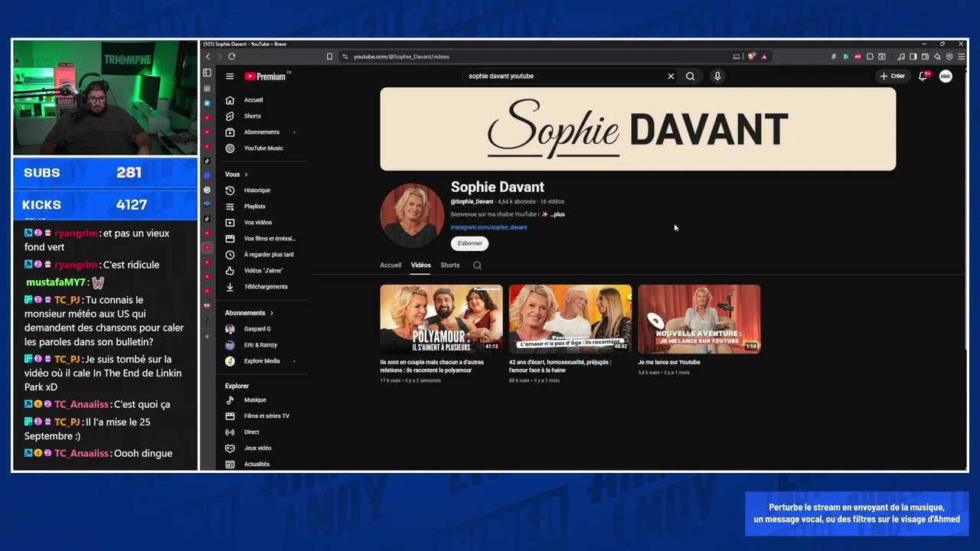
Task: Go back with browser back arrow
Action: [x=207, y=57]
